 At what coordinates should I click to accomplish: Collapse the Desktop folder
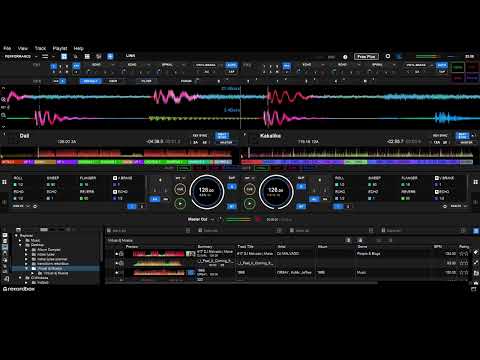pos(20,245)
